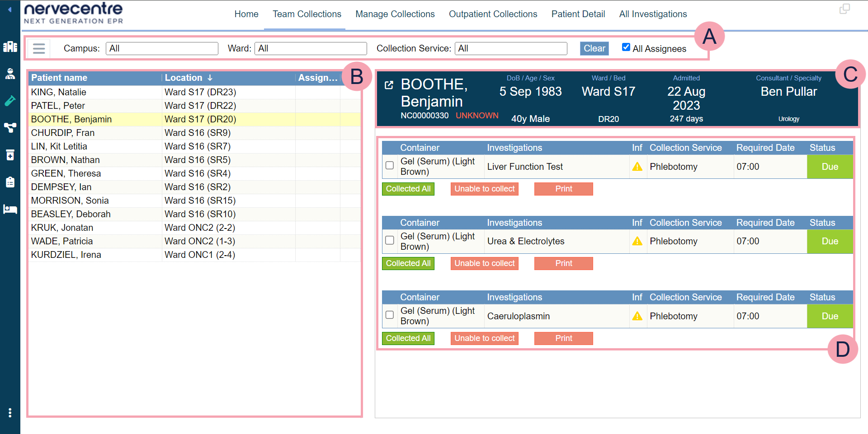Open the hospital building icon in sidebar
The height and width of the screenshot is (434, 868).
pyautogui.click(x=10, y=47)
